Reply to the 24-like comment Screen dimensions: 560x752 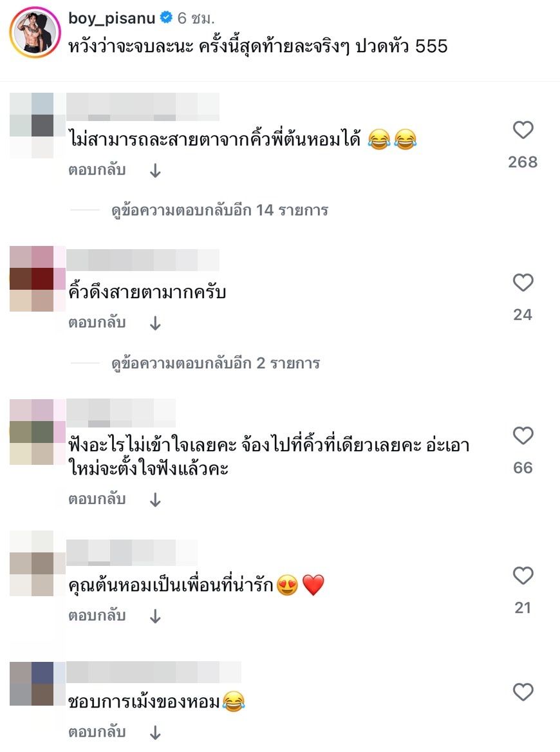[97, 323]
